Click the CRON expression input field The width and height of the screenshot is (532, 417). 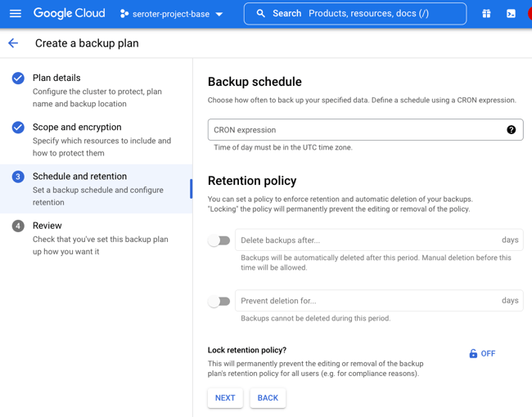tap(356, 130)
